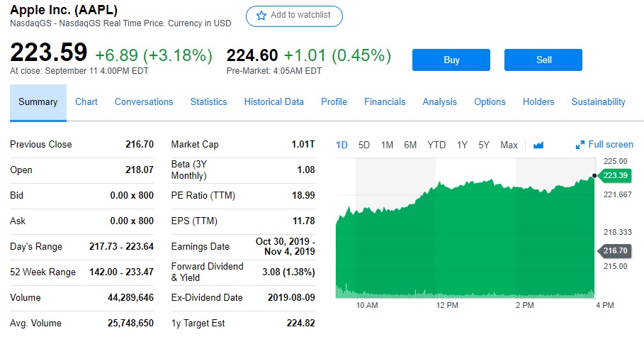Open the Historical Data tab
The width and height of the screenshot is (644, 337).
[x=273, y=102]
